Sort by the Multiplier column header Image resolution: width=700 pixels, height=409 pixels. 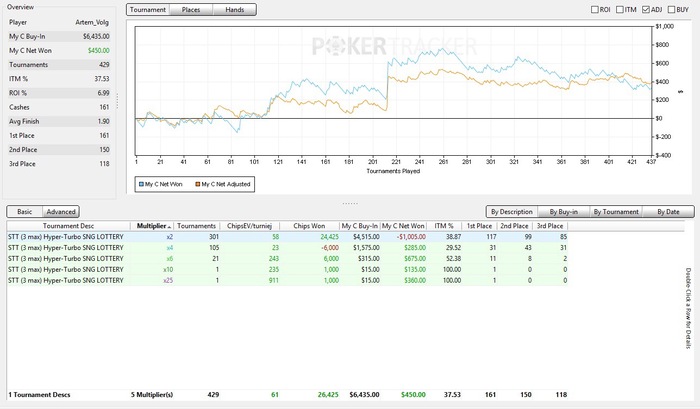pos(153,226)
